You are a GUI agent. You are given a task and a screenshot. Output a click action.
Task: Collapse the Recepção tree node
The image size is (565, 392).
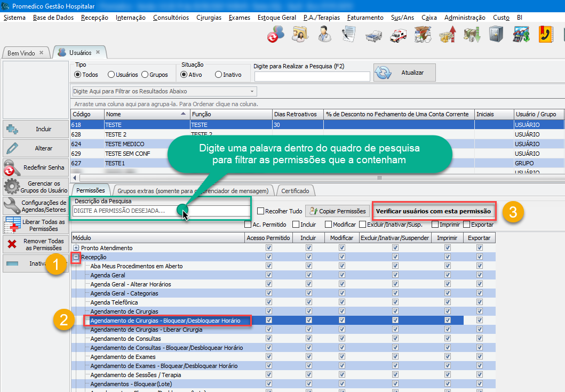point(76,257)
